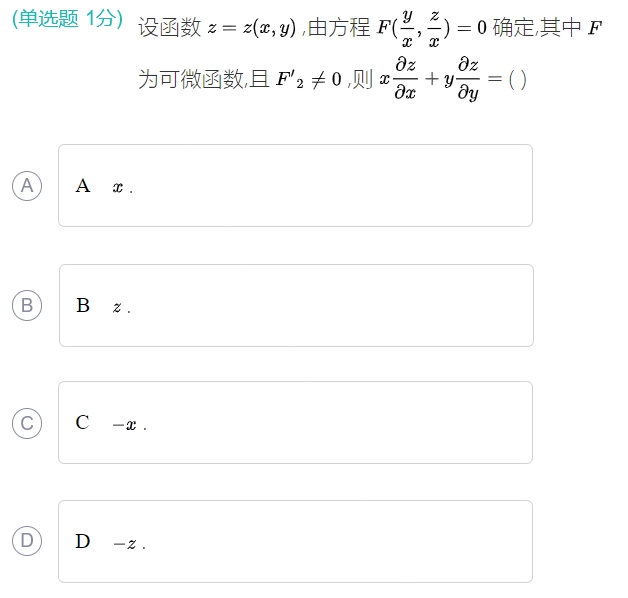Click the bold letter B inside second option

pos(83,305)
